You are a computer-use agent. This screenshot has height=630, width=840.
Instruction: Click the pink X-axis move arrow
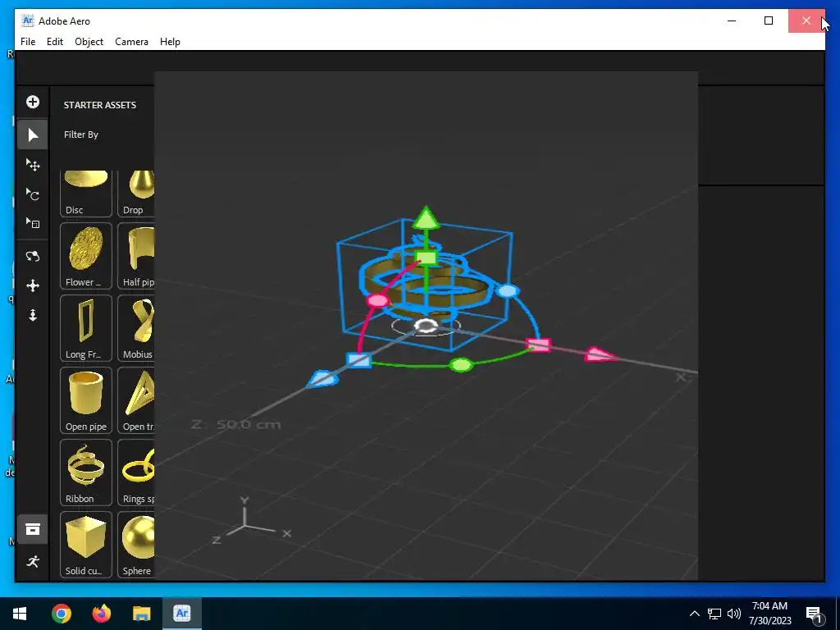[x=601, y=354]
